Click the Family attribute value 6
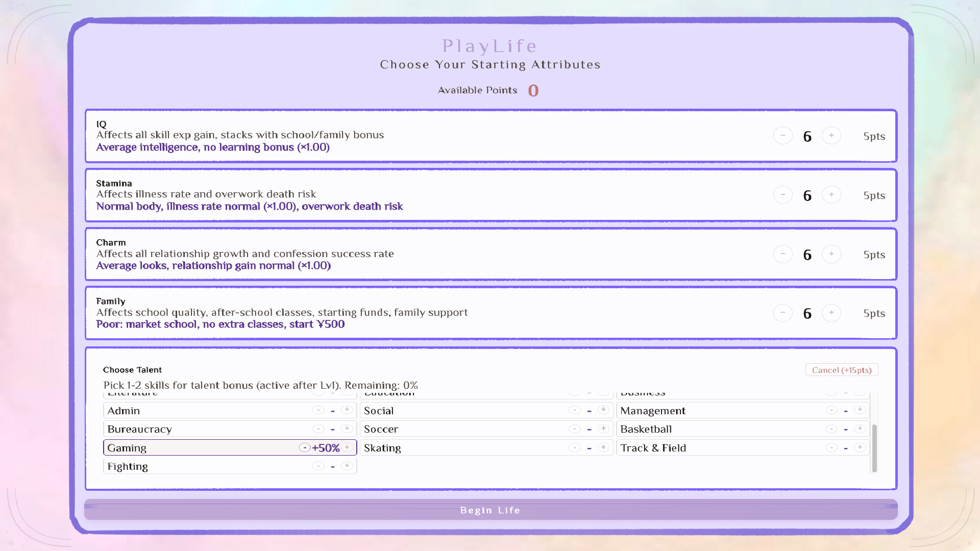The width and height of the screenshot is (980, 551). [807, 313]
